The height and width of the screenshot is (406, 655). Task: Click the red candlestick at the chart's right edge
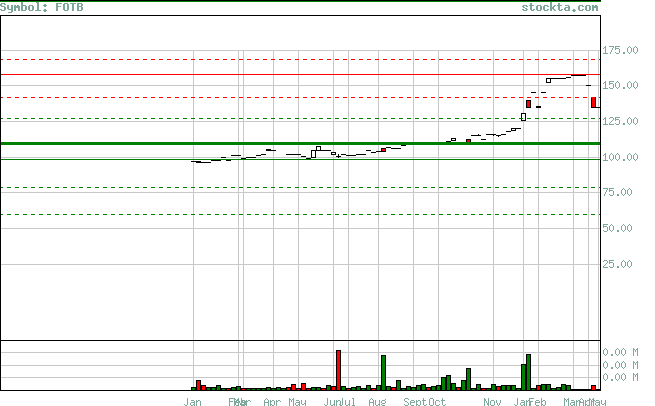tap(594, 102)
